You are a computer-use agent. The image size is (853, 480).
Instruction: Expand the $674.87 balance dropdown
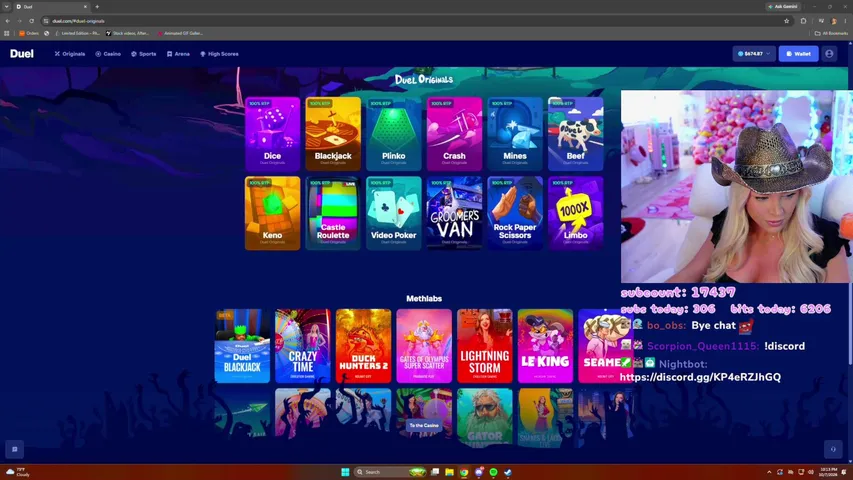pyautogui.click(x=753, y=54)
